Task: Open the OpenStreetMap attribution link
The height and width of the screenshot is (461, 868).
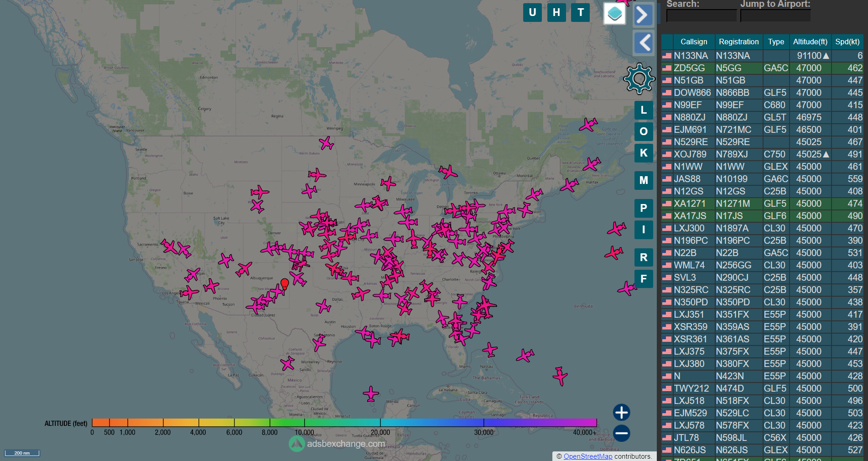Action: (588, 456)
